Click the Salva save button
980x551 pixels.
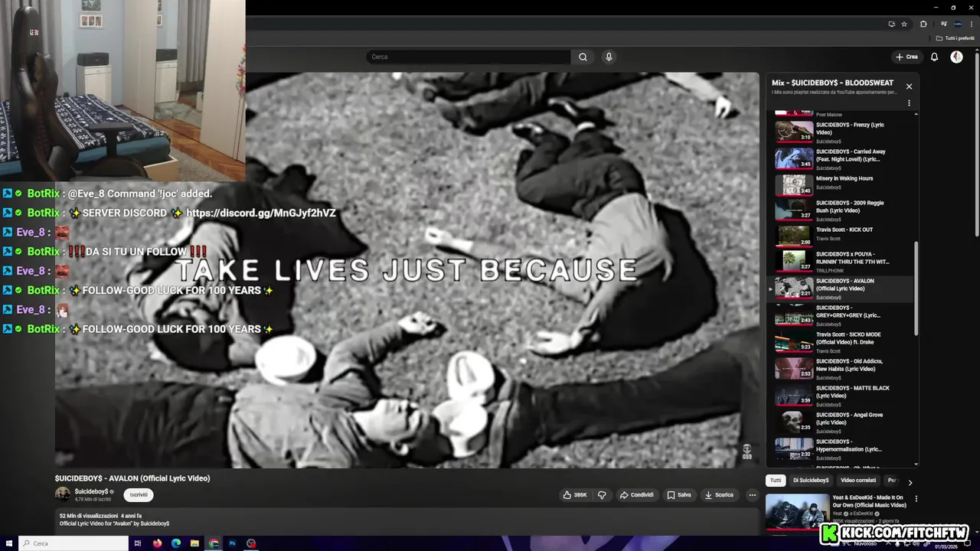679,495
